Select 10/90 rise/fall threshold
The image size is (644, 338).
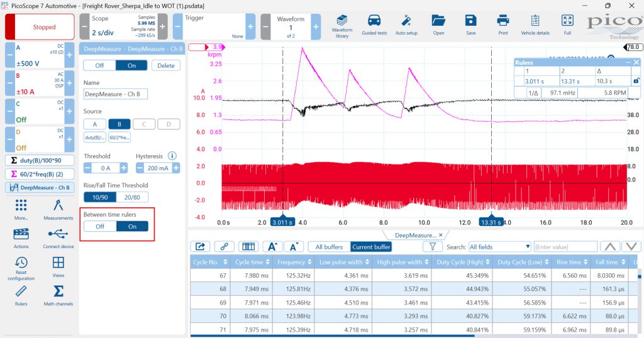pos(100,197)
